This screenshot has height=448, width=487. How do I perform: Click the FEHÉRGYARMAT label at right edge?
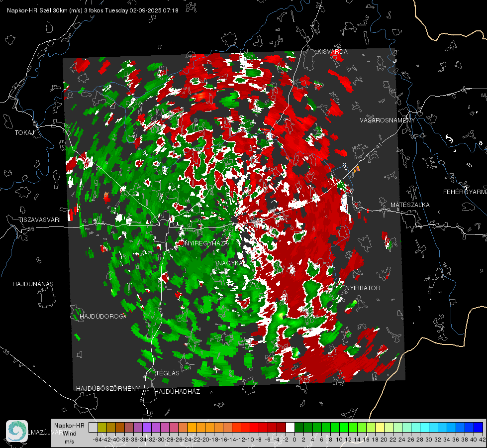tap(465, 192)
